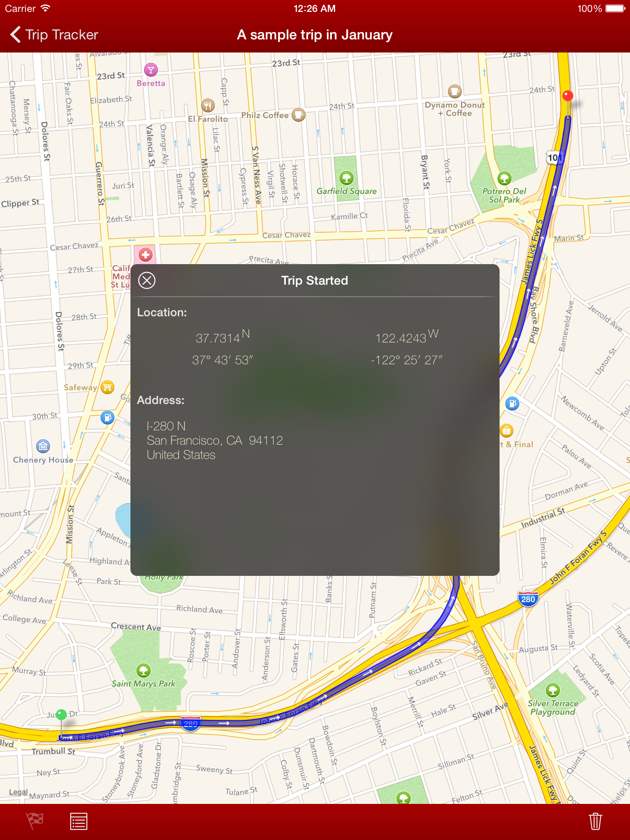Tap the checkered flag icon in toolbar

[x=35, y=821]
